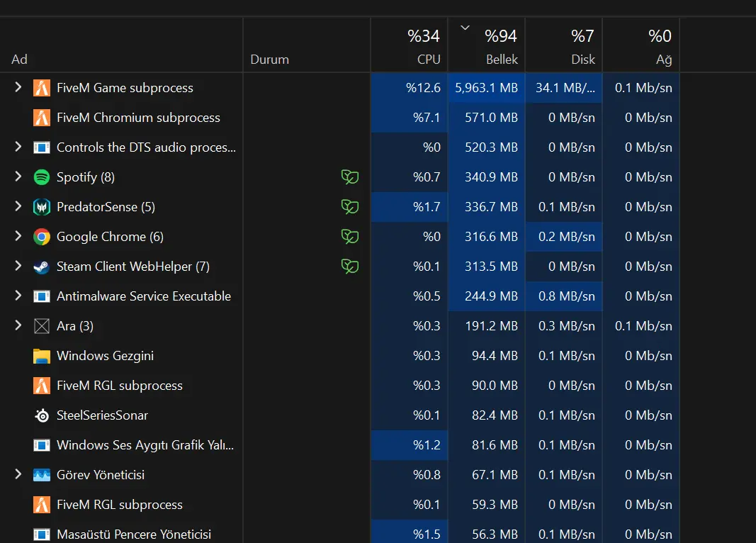756x543 pixels.
Task: Select the Masaüstü Pencere Yöneticisi name
Action: pos(133,534)
